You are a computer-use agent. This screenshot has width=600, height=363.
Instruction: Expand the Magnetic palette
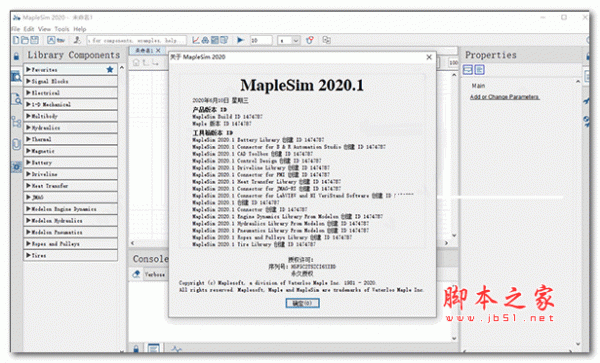(x=70, y=151)
